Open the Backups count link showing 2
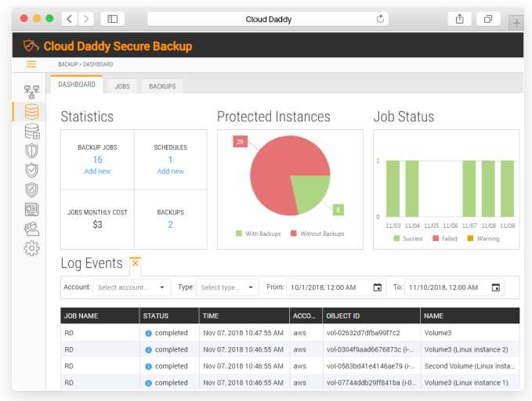 pos(170,225)
